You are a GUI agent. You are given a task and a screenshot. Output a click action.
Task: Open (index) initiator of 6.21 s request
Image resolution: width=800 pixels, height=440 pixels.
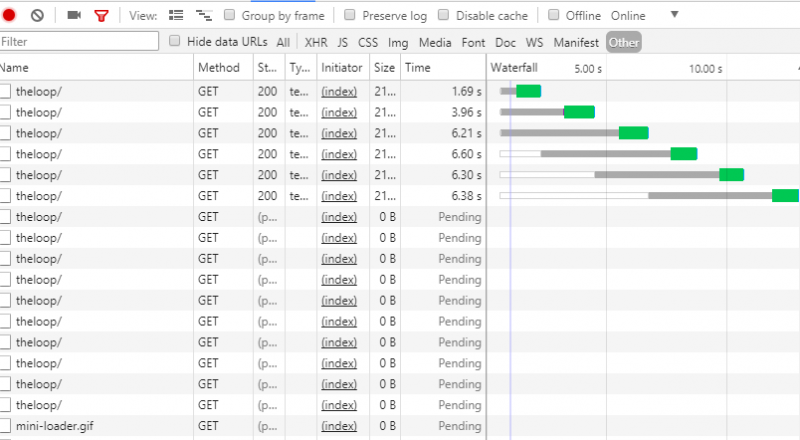[339, 134]
